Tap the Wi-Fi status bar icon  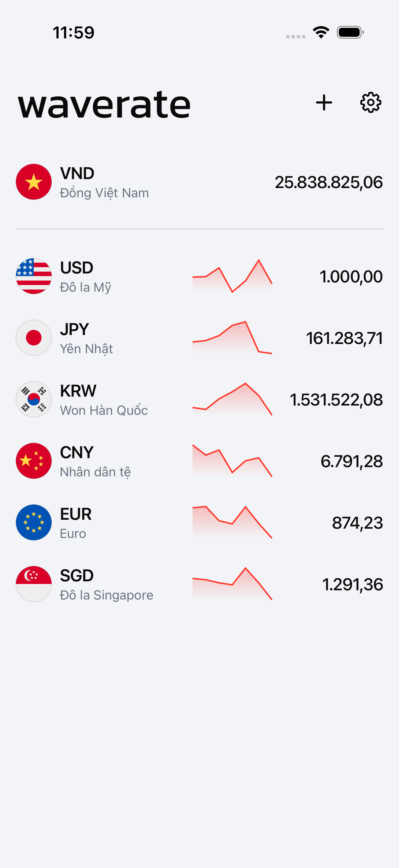[x=321, y=32]
